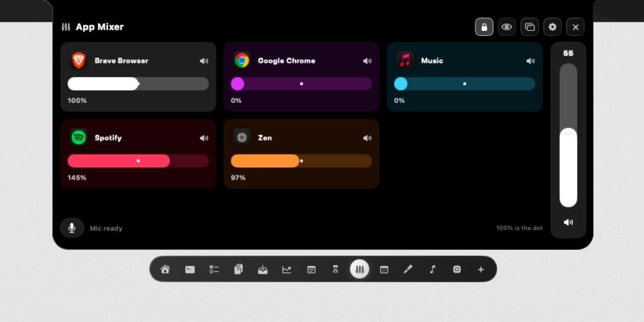Click the 'Music' app name label
644x322 pixels.
(x=432, y=61)
